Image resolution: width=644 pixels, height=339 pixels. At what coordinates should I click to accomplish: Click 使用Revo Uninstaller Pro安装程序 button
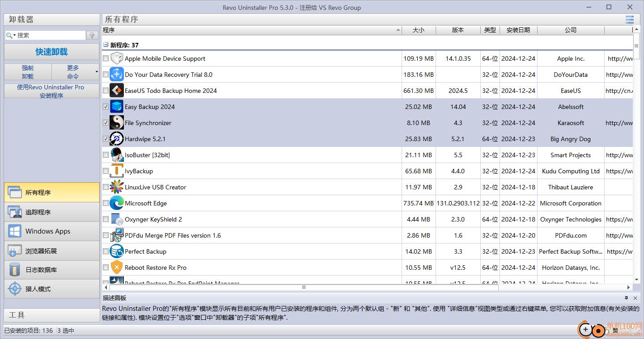pos(52,91)
